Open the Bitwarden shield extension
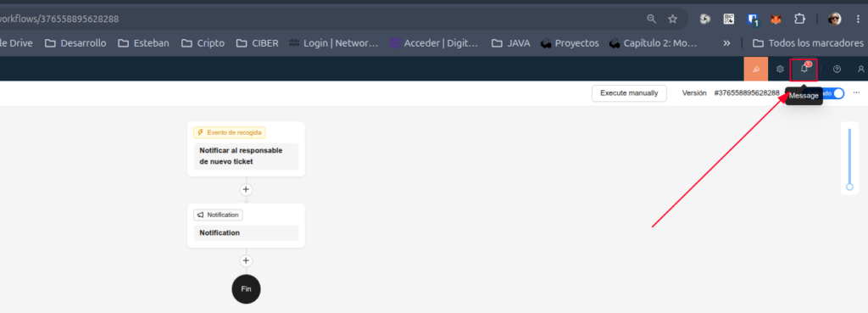The width and height of the screenshot is (868, 313). pyautogui.click(x=753, y=20)
